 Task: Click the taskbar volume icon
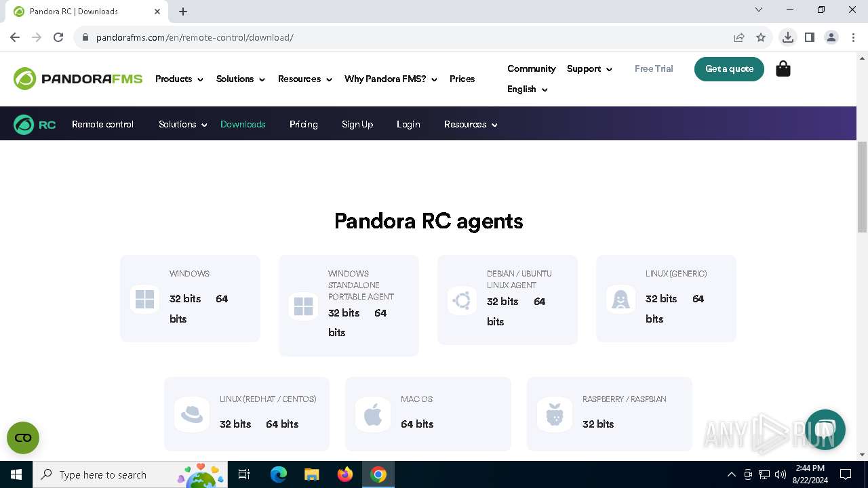tap(780, 474)
